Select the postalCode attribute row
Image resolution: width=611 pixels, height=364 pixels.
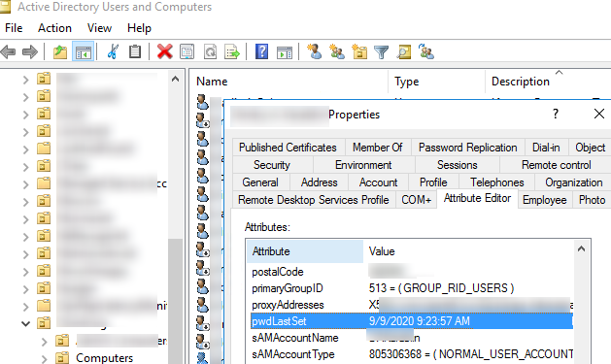(x=412, y=272)
